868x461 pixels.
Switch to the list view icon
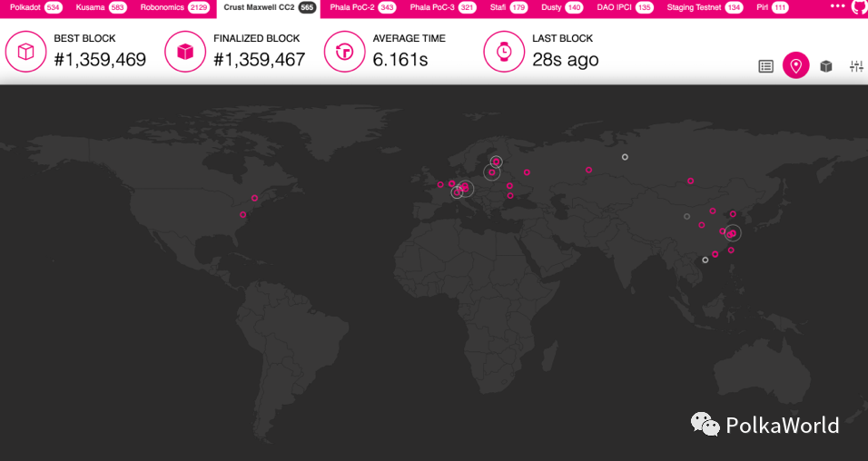765,66
